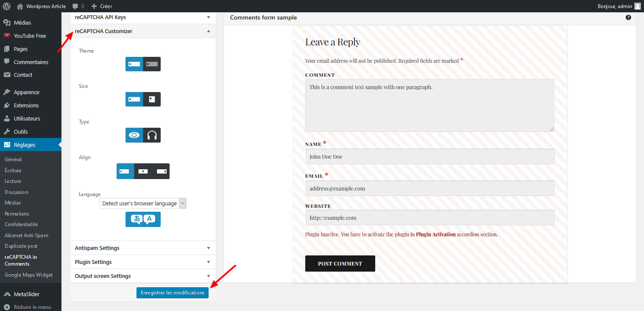Viewport: 644px width, 311px height.
Task: Align the reCAPTCHA to the center
Action: tap(143, 171)
